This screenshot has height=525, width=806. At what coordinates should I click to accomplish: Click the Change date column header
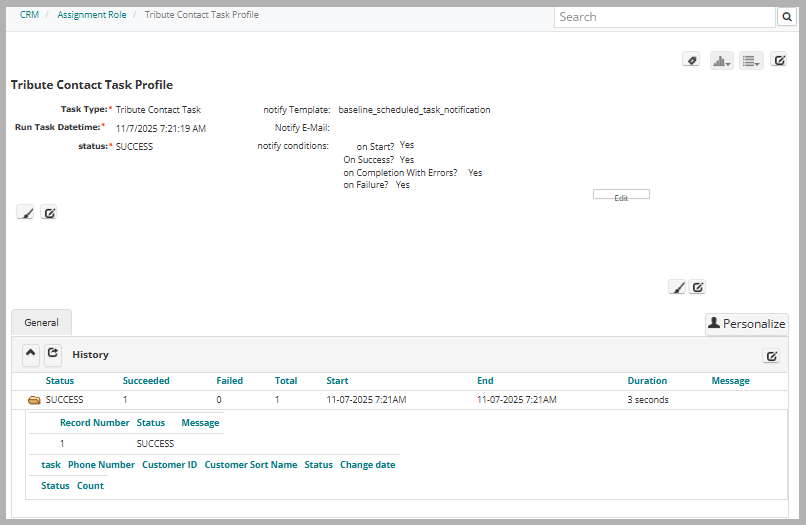368,465
